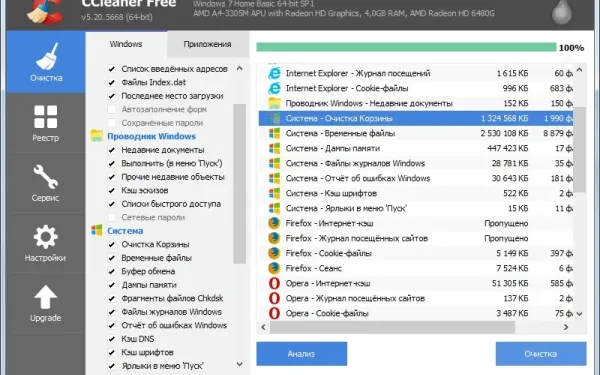Click Opera icon for Журнал посещённых сайтов

click(274, 298)
